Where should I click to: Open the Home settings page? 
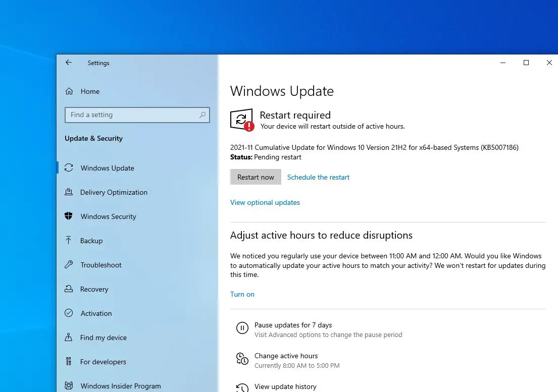click(90, 91)
